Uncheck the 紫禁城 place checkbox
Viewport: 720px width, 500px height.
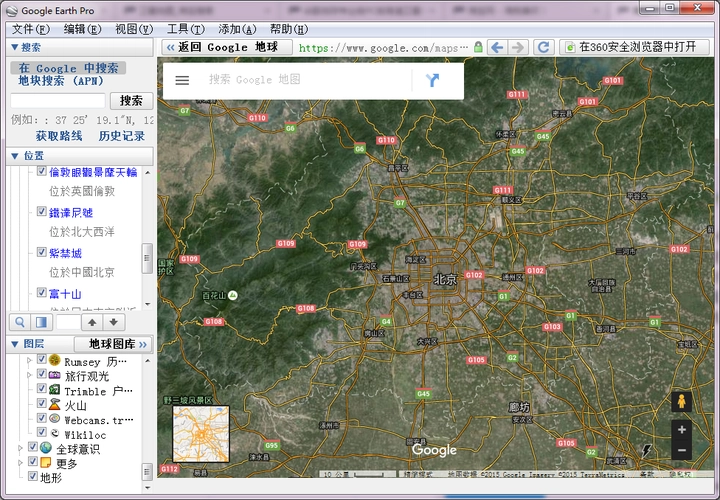pos(42,252)
